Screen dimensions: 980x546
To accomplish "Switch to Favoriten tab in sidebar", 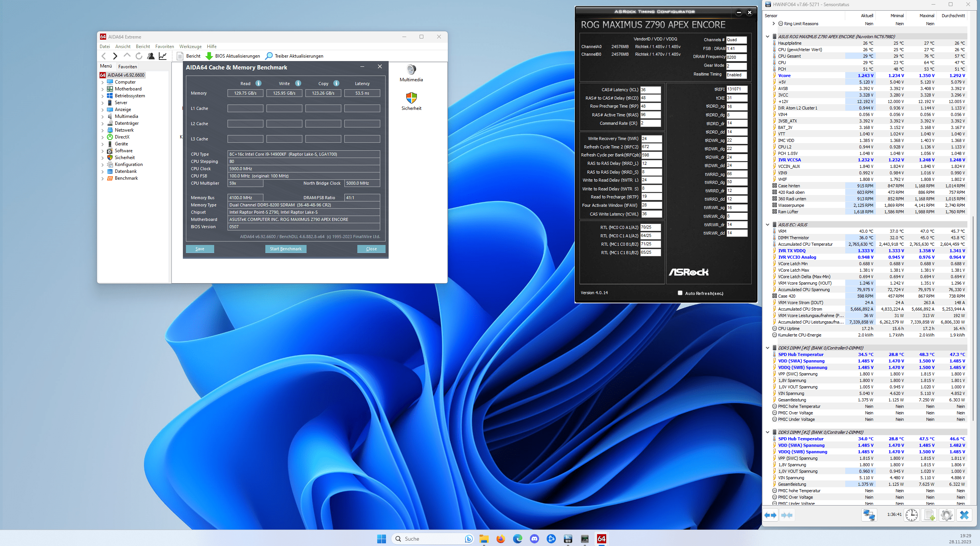I will click(x=128, y=66).
